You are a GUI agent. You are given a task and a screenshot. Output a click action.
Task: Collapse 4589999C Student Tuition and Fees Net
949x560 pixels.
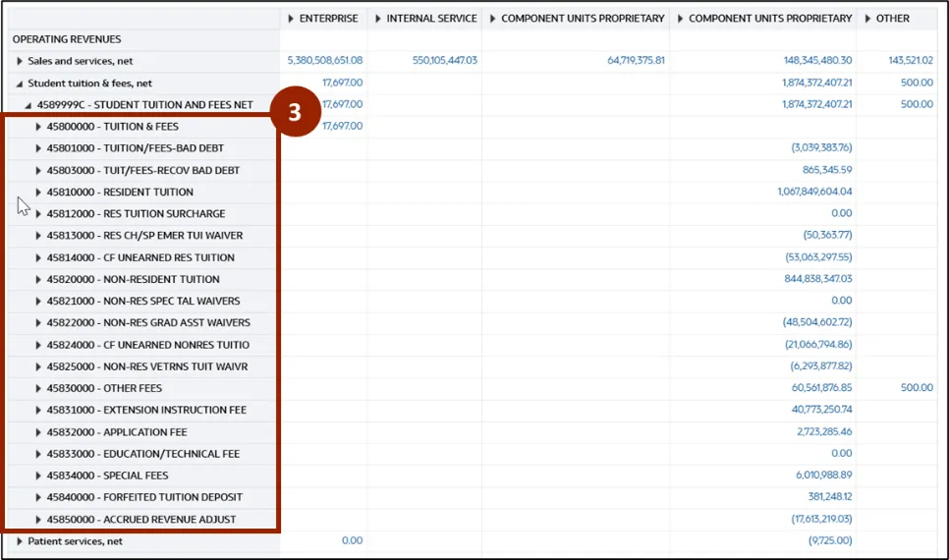tap(28, 105)
